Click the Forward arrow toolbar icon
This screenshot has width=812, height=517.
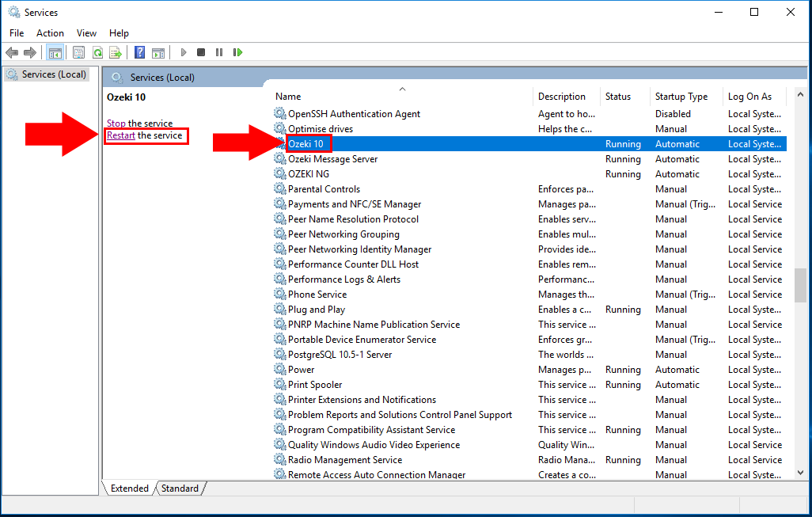pos(30,52)
